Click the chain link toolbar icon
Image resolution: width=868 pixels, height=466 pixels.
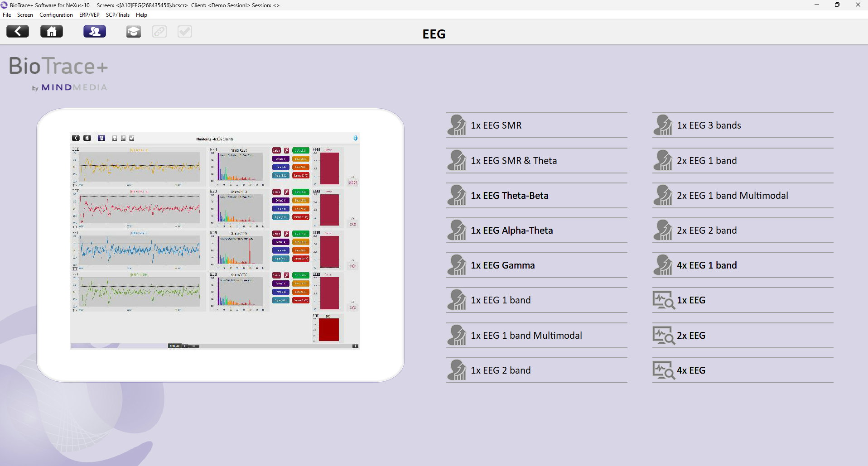click(x=159, y=32)
